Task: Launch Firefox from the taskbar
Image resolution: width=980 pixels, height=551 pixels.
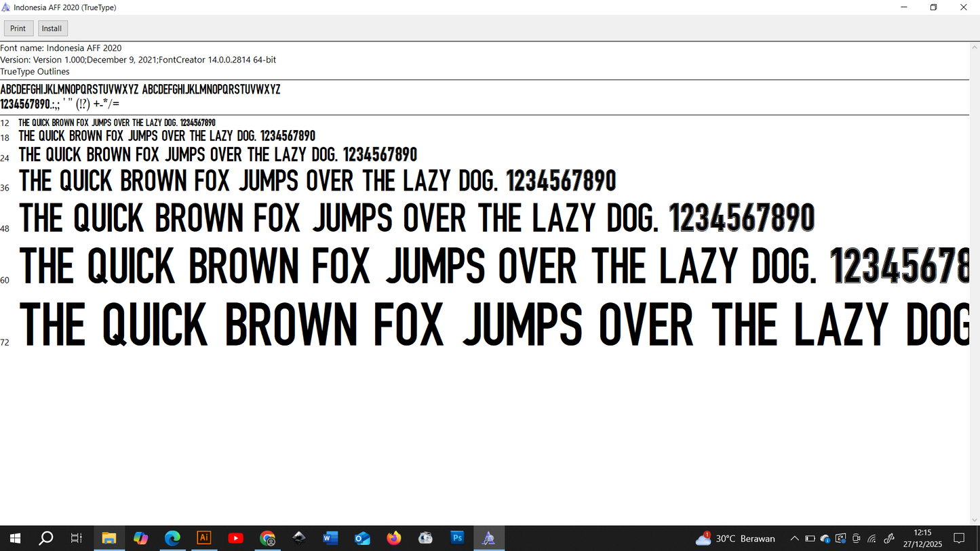Action: point(394,538)
